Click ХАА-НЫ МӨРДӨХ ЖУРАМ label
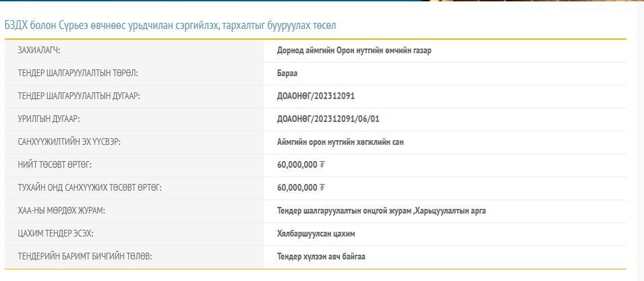 click(61, 211)
